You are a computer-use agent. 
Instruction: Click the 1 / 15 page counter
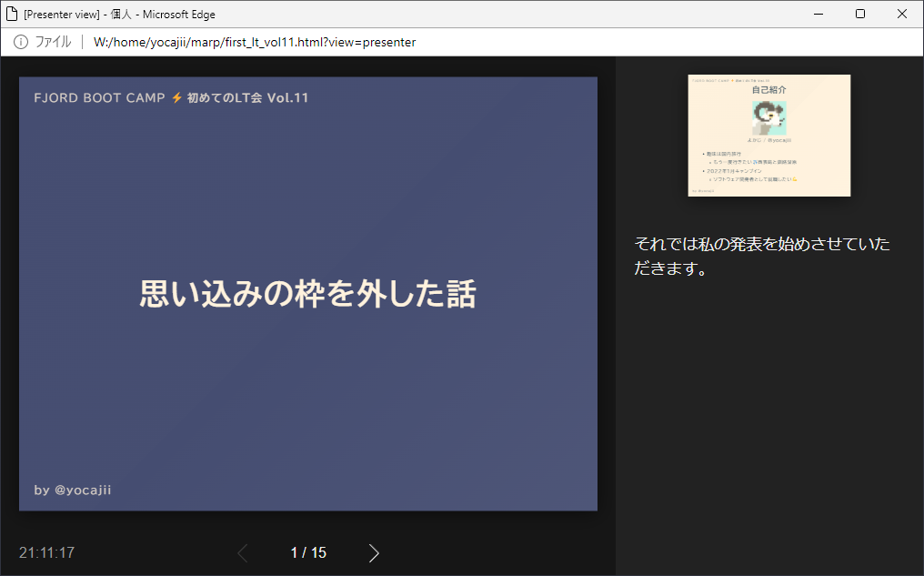coord(308,552)
